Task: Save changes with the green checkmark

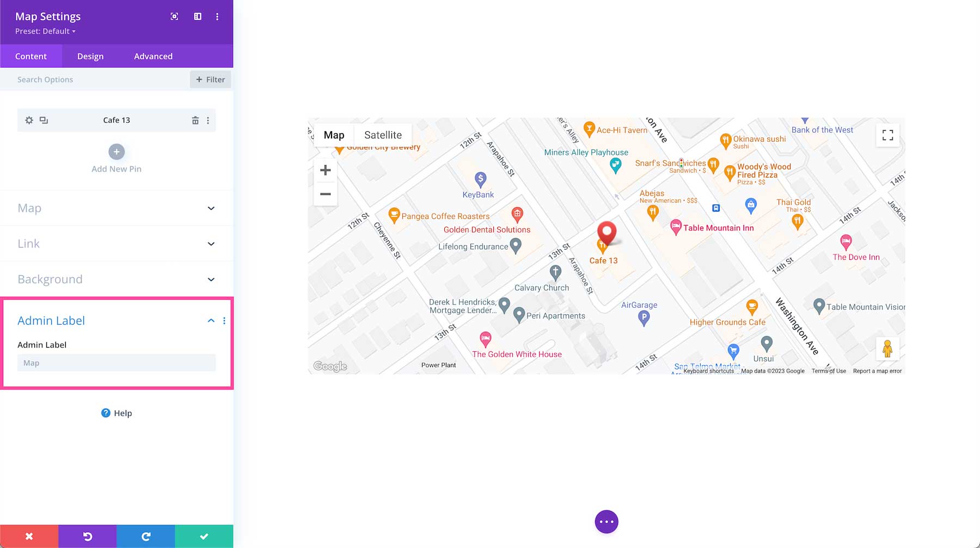Action: [204, 536]
